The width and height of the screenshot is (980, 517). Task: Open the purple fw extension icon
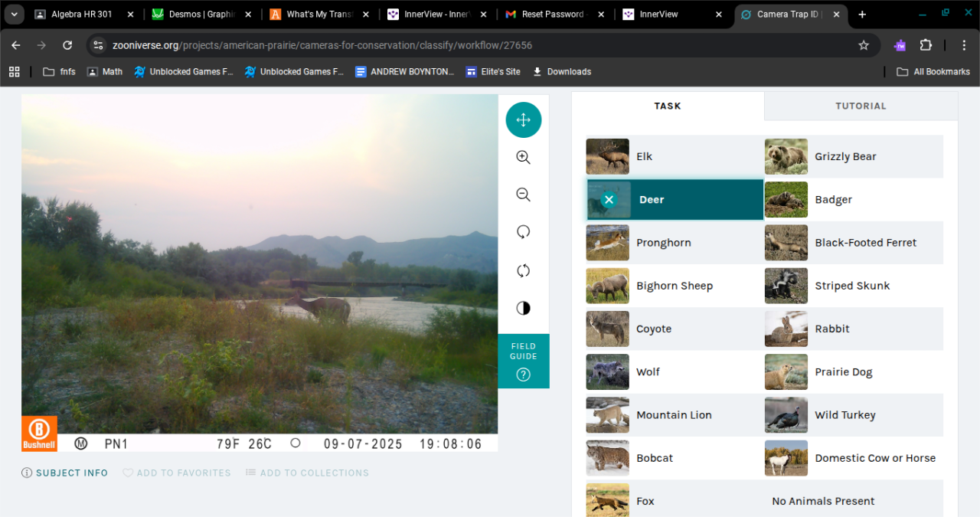tap(900, 45)
